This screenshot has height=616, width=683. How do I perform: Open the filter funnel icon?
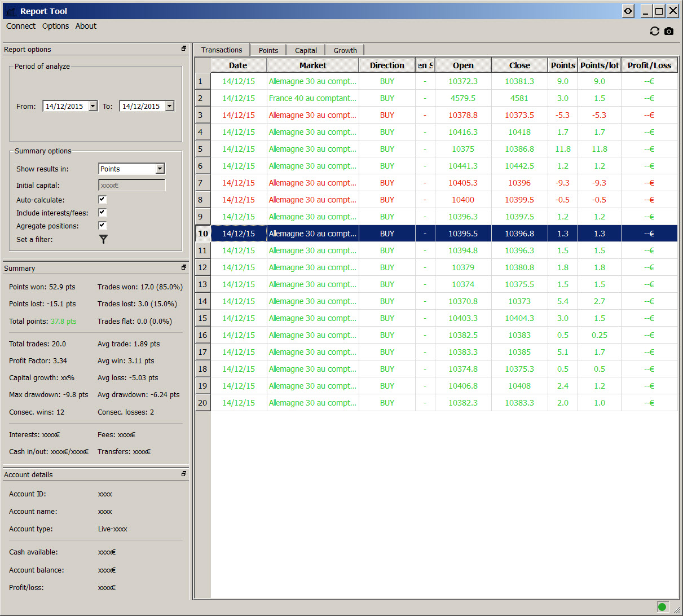point(103,239)
